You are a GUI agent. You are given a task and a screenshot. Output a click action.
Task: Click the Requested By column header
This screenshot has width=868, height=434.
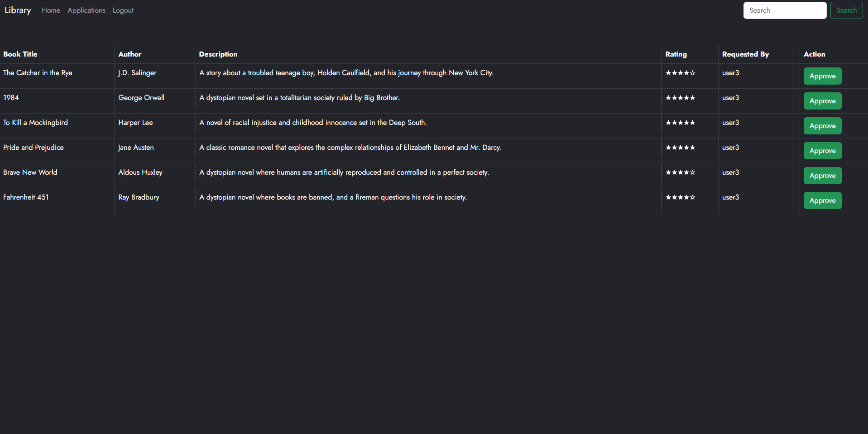coord(745,54)
